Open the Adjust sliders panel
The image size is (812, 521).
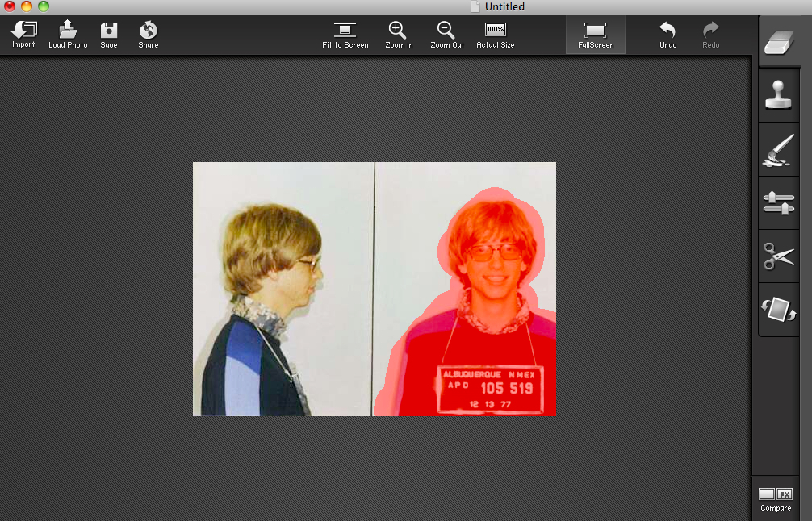point(778,202)
